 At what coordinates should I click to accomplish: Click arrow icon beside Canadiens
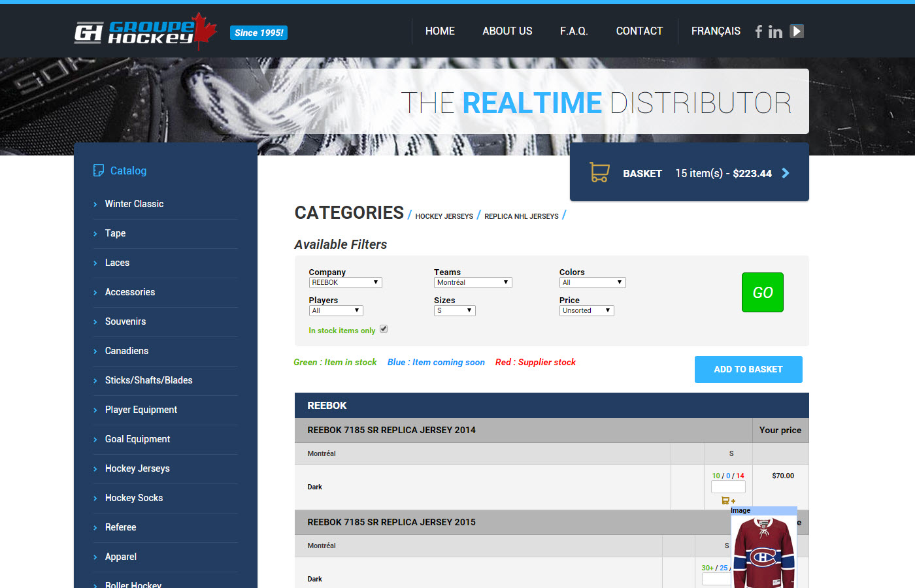pos(95,351)
